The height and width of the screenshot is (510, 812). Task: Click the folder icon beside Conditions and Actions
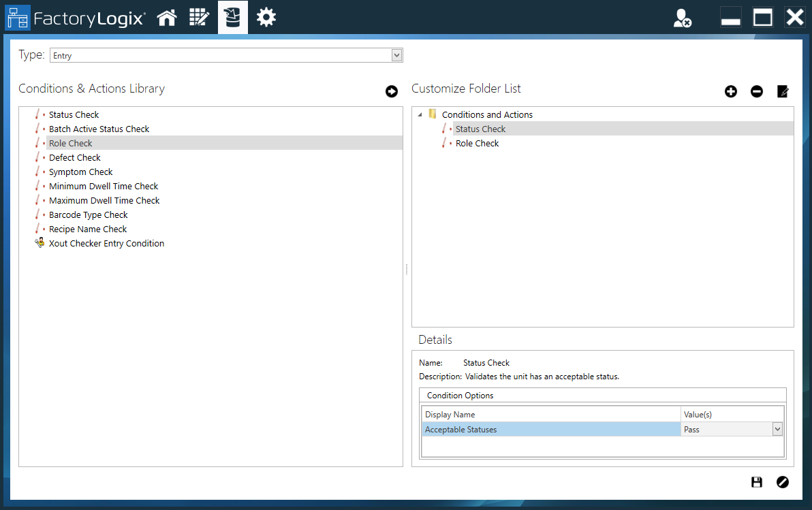point(433,114)
